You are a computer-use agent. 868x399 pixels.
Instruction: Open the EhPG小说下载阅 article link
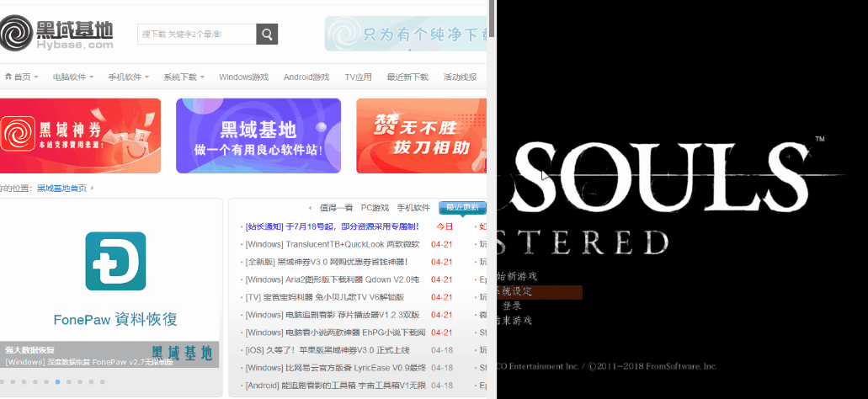click(x=335, y=332)
